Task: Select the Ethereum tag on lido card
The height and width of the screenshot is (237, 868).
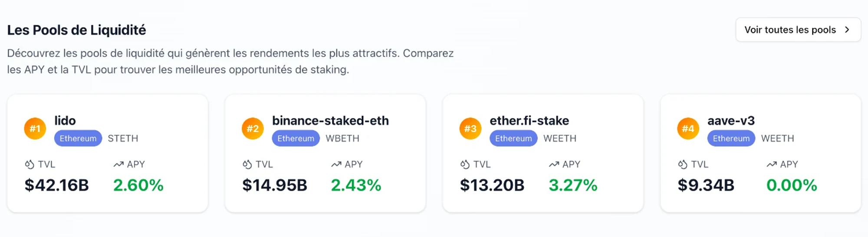Action: point(78,138)
